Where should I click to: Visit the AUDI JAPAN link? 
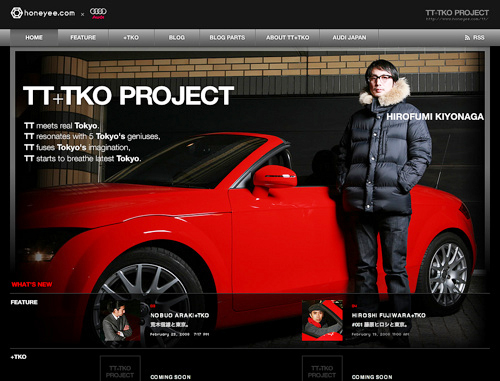pyautogui.click(x=349, y=38)
